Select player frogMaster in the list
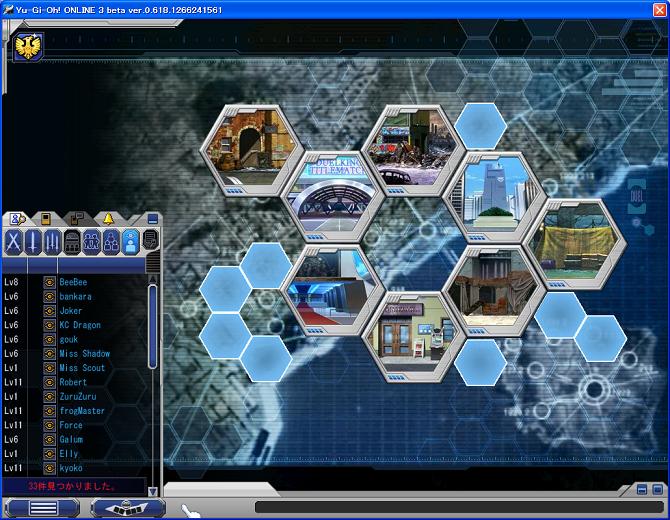Viewport: 670px width, 520px height. pyautogui.click(x=75, y=411)
